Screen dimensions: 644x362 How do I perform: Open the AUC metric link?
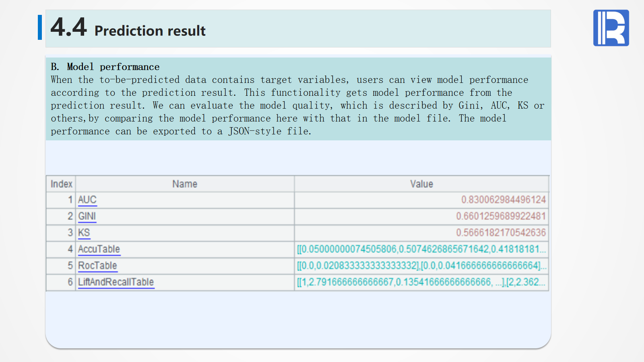pyautogui.click(x=87, y=200)
